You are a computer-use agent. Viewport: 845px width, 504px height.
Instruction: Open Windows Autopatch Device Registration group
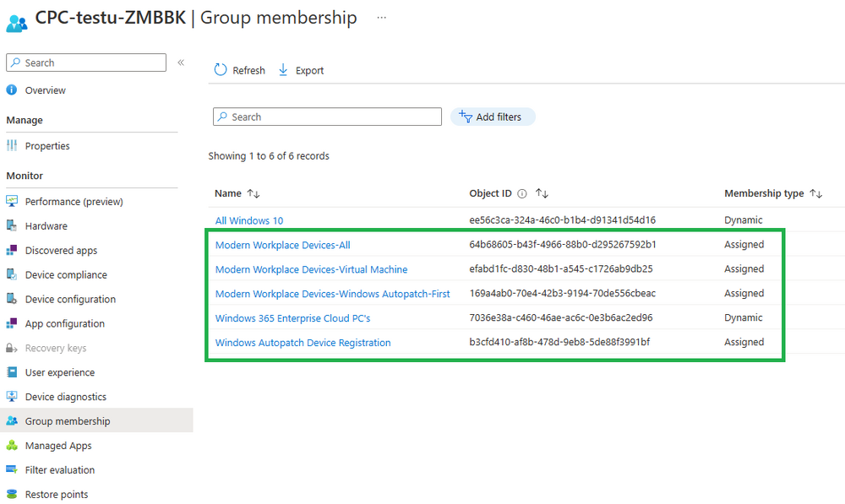(303, 343)
